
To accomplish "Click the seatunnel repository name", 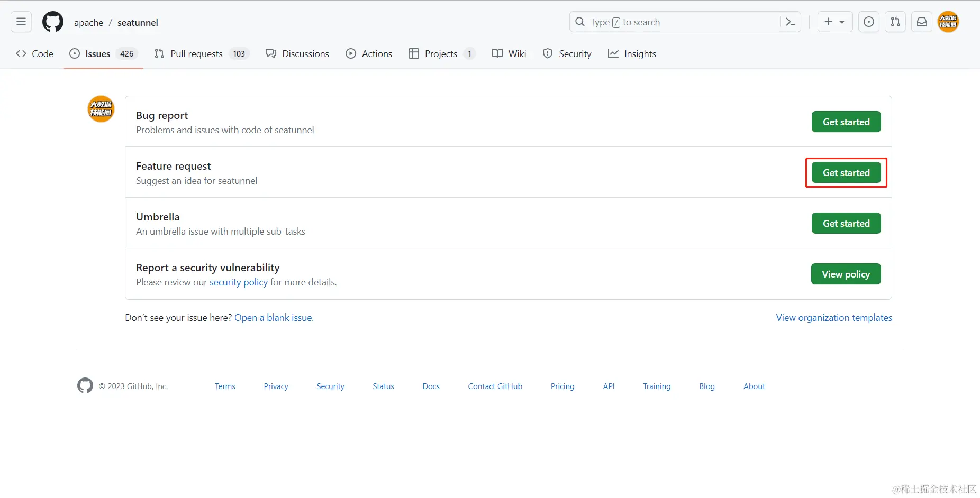I will [138, 22].
